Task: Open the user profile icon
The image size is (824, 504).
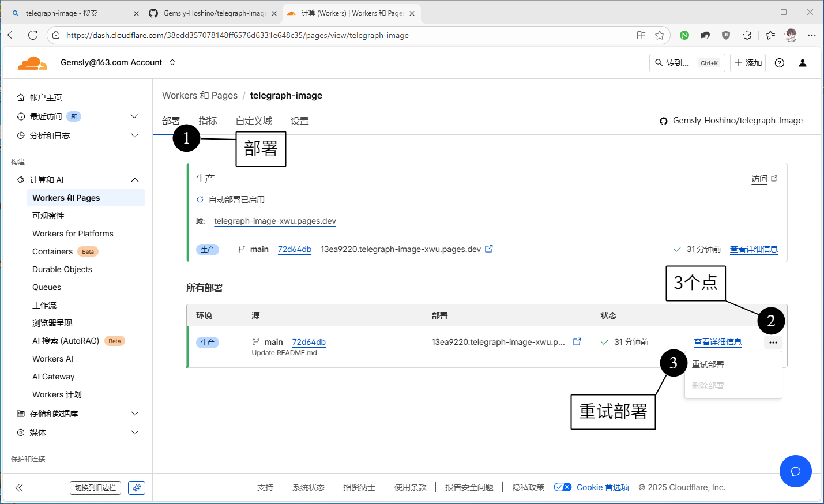Action: pyautogui.click(x=802, y=63)
